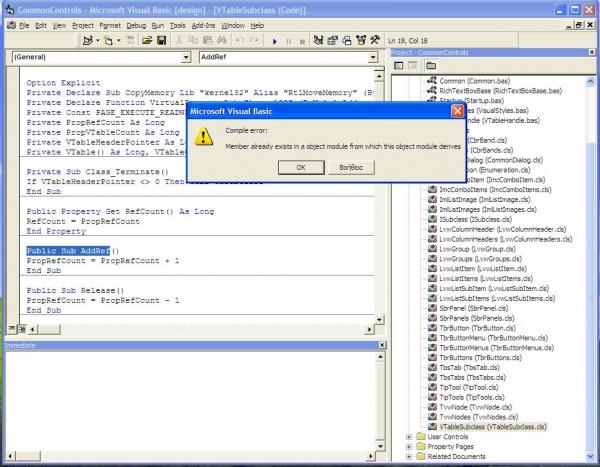Open the Debug menu
This screenshot has height=467, width=600.
point(136,26)
